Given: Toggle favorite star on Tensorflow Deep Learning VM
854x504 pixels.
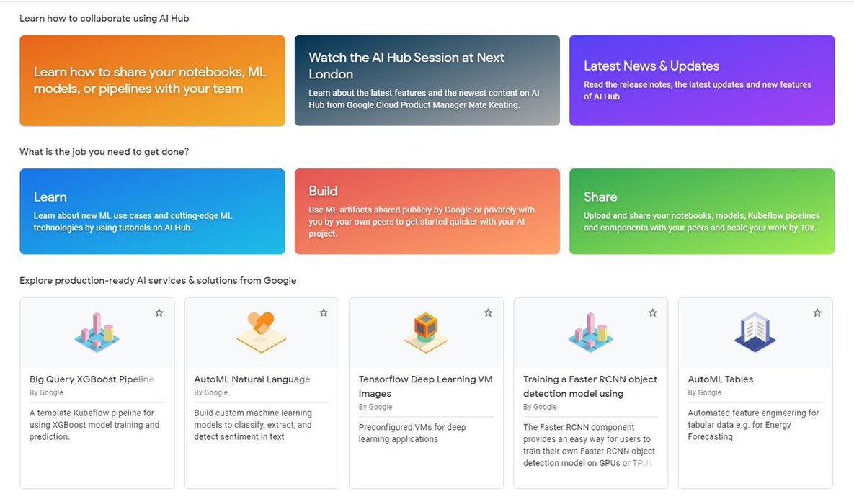Looking at the screenshot, I should click(x=488, y=313).
